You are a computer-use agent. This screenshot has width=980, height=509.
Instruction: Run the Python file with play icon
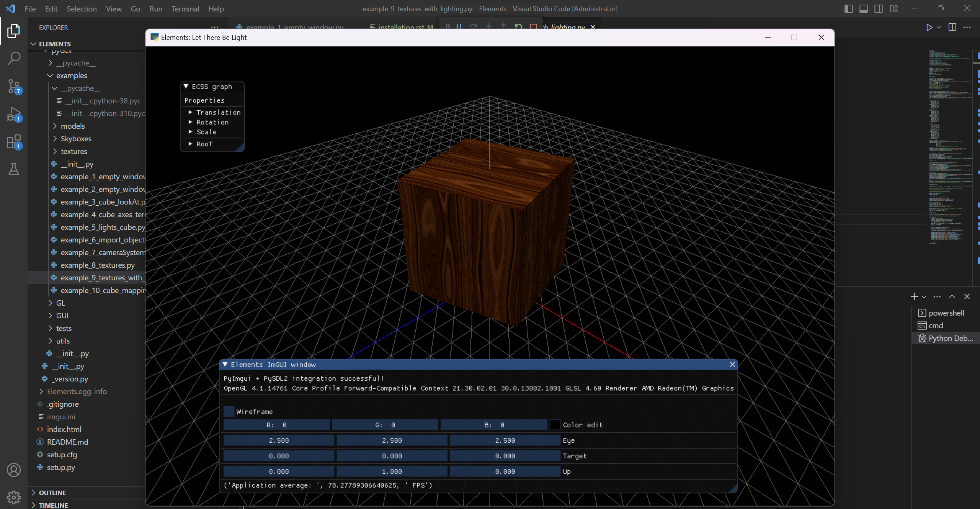click(929, 27)
